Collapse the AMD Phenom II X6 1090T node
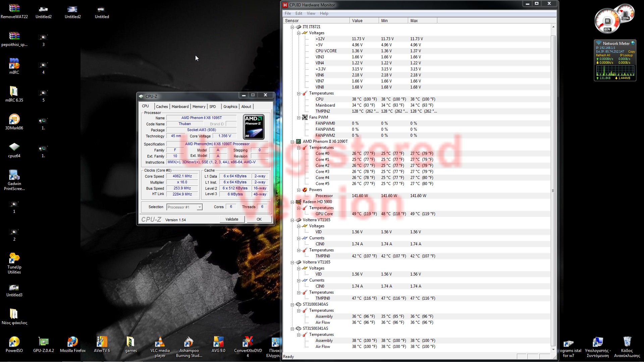 [292, 141]
